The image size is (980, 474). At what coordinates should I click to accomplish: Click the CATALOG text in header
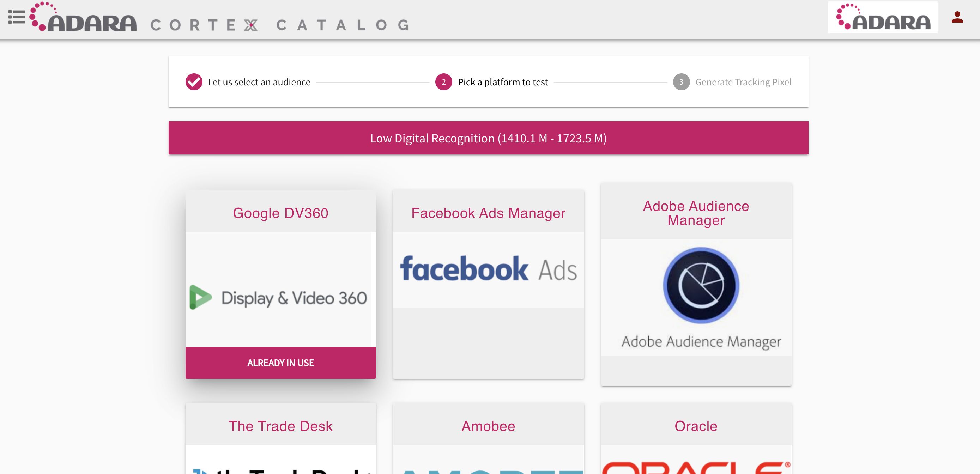343,25
